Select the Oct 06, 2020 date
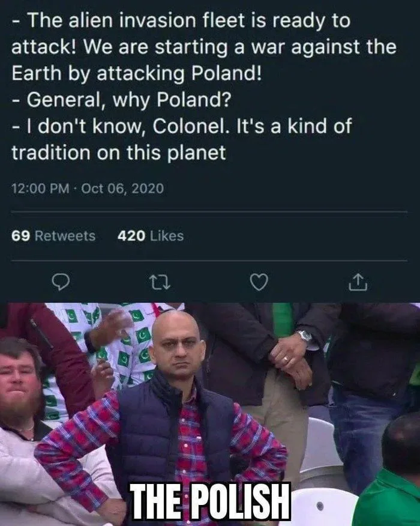 point(122,188)
